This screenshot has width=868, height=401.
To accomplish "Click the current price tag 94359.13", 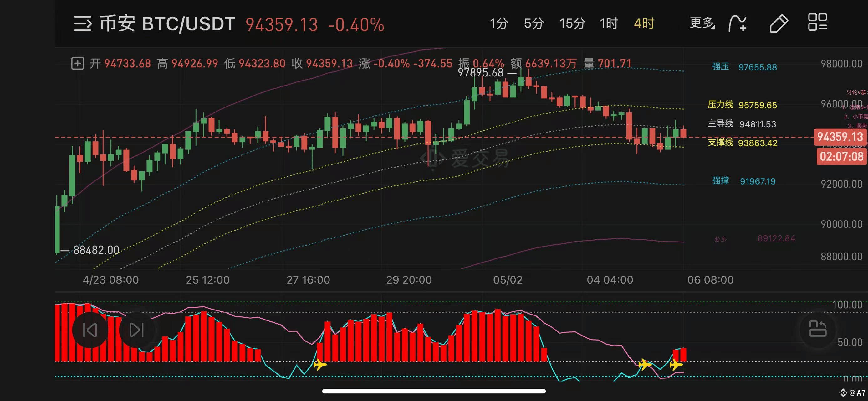I will 840,137.
